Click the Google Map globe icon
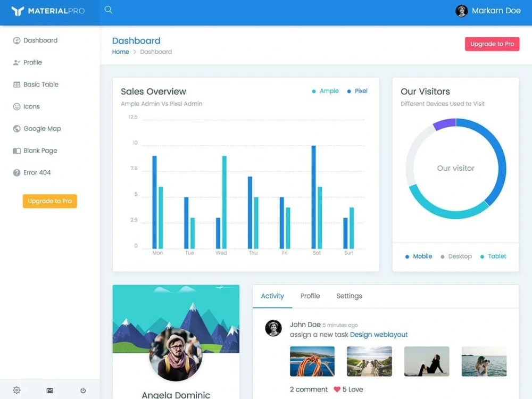The image size is (532, 399). click(16, 129)
